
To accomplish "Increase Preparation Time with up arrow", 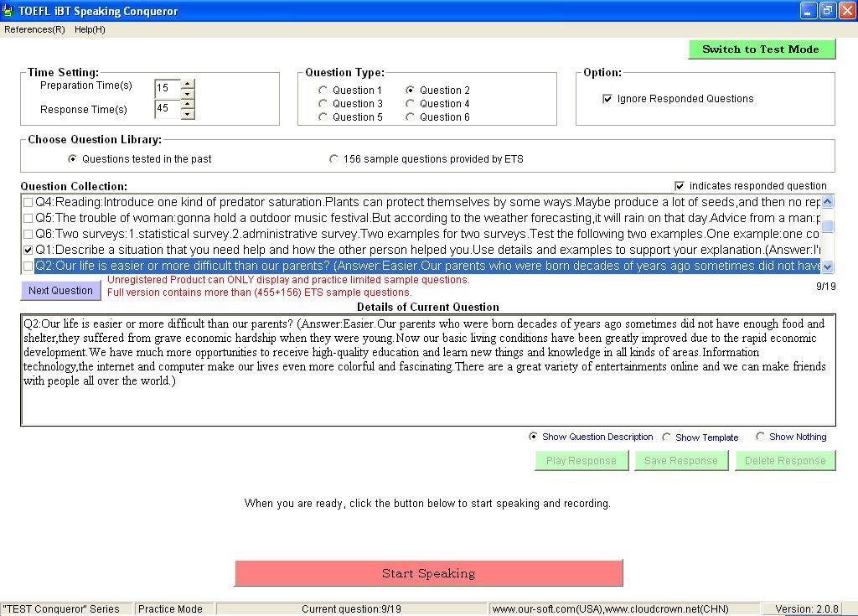I will [x=188, y=84].
